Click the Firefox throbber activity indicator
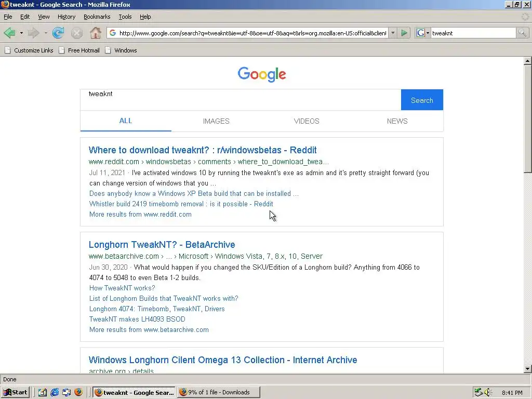Viewport: 532px width, 399px height. click(525, 17)
